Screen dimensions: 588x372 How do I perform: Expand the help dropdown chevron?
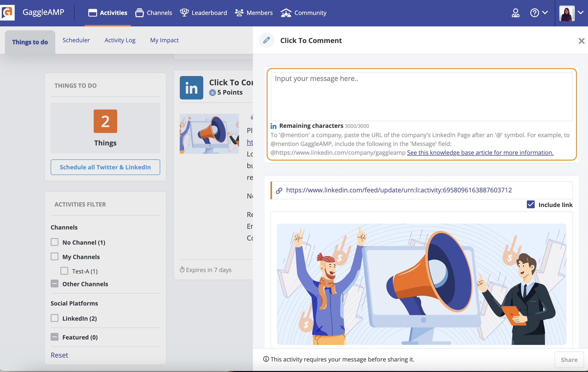pos(545,12)
